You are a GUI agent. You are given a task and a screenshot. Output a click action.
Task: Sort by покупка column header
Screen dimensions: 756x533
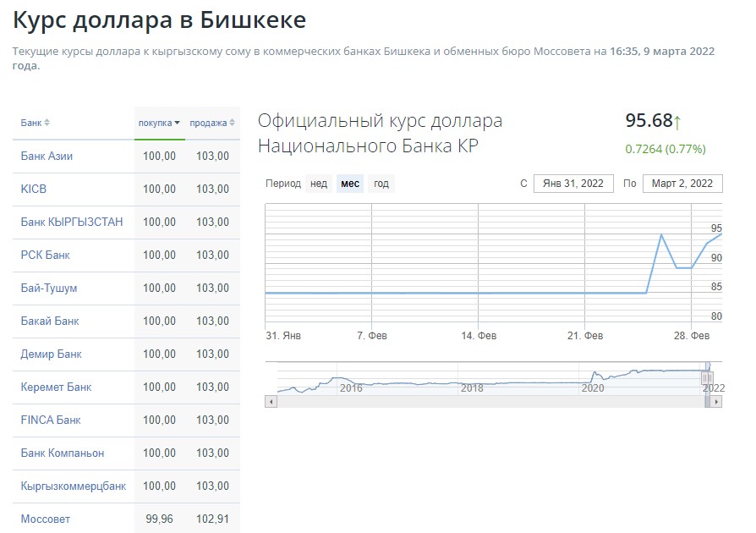point(159,123)
